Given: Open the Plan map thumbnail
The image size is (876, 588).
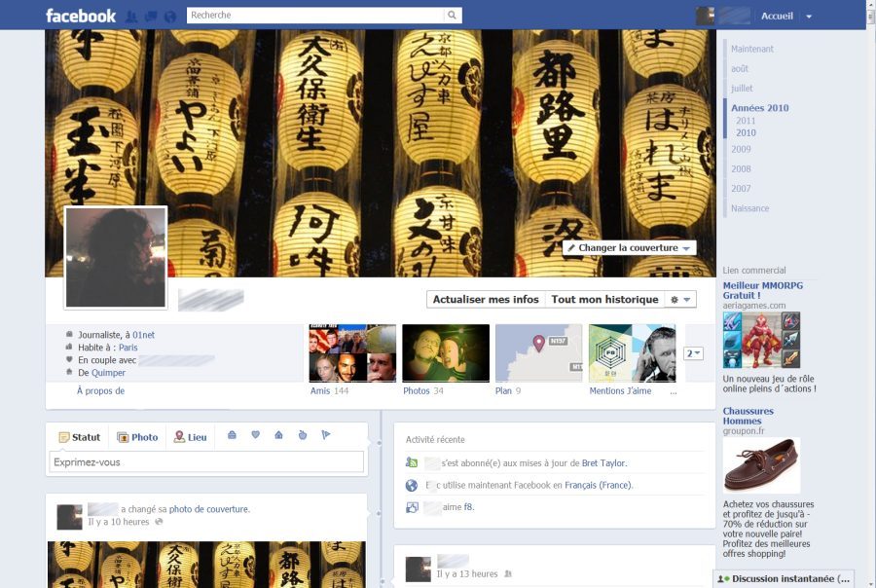Looking at the screenshot, I should click(538, 352).
